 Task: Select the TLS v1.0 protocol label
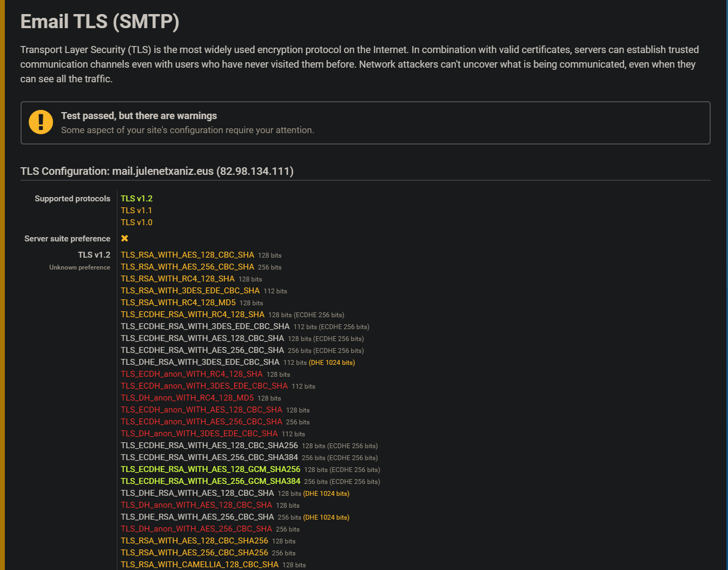pos(136,222)
